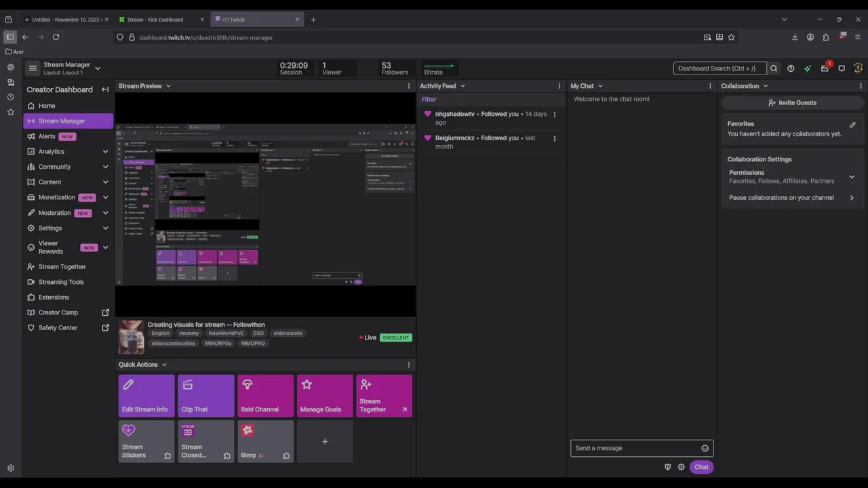868x488 pixels.
Task: Open Alerts in sidebar
Action: [68, 136]
